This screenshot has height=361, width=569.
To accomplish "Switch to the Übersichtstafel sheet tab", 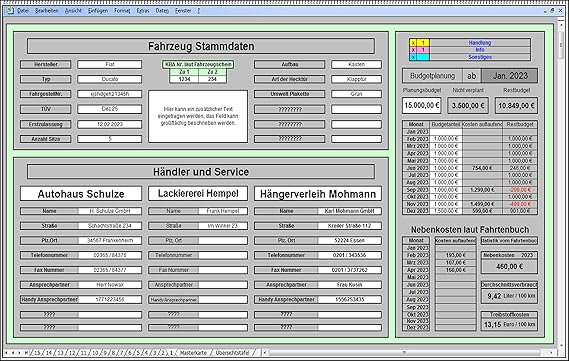I will (x=233, y=353).
